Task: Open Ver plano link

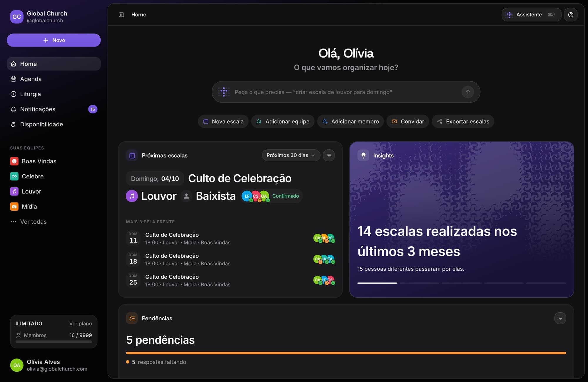Action: 81,324
